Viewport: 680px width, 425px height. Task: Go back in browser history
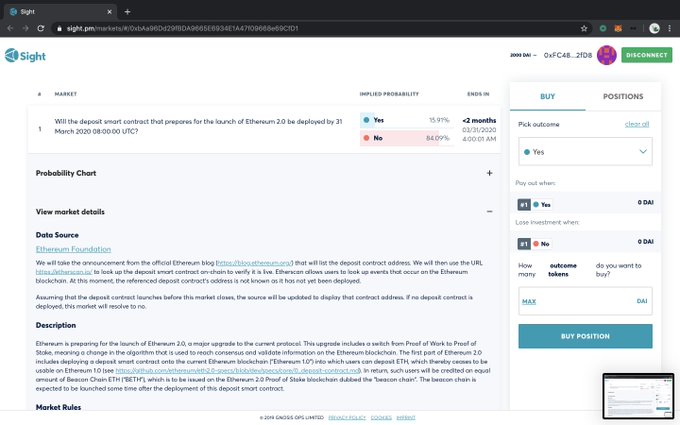pyautogui.click(x=10, y=28)
